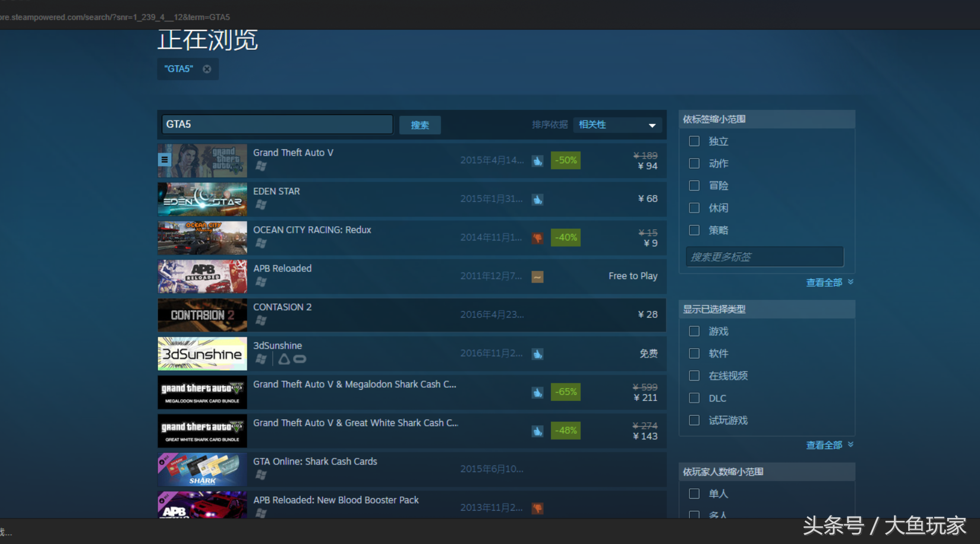Image resolution: width=980 pixels, height=544 pixels.
Task: Check the 在线视频 type filter
Action: 694,376
